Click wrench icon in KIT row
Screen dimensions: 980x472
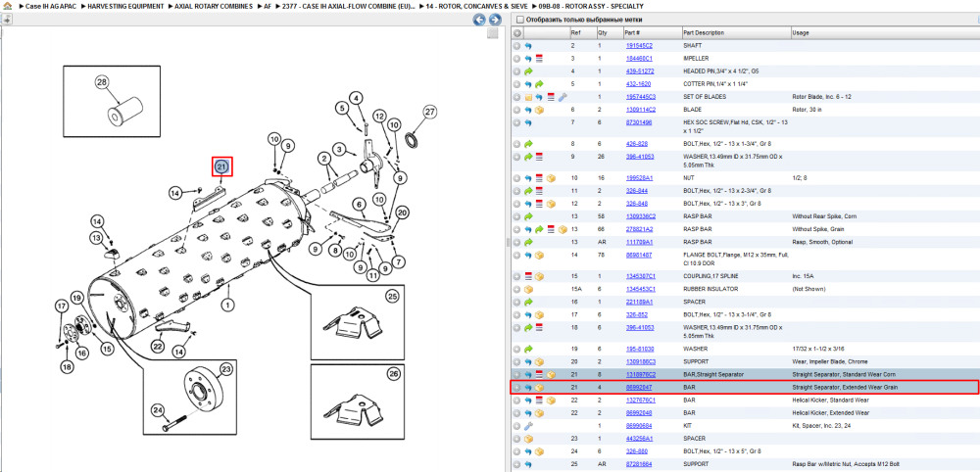pos(528,426)
